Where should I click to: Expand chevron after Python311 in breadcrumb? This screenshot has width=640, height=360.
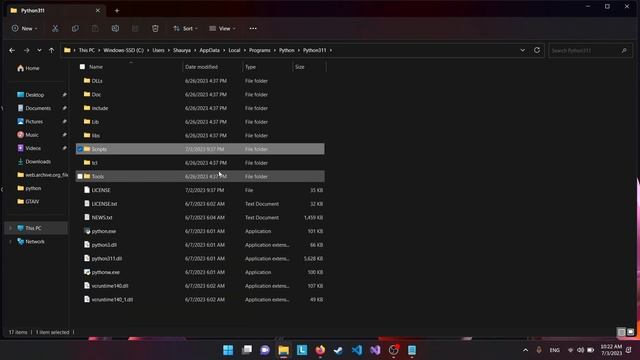pos(331,50)
